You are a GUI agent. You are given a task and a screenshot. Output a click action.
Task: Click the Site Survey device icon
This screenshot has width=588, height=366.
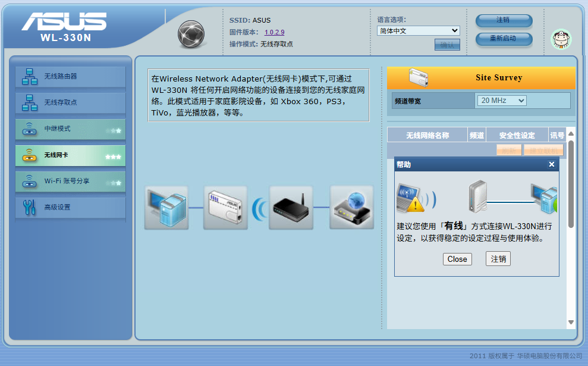[x=418, y=77]
